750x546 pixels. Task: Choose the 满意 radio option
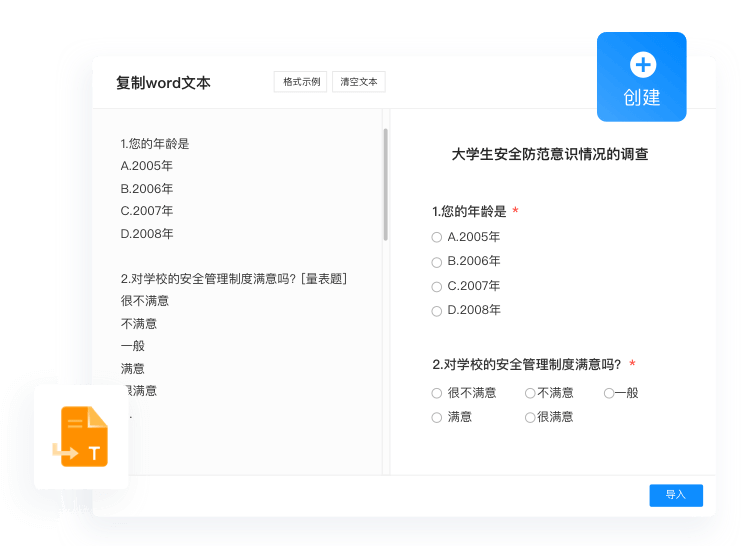[437, 418]
